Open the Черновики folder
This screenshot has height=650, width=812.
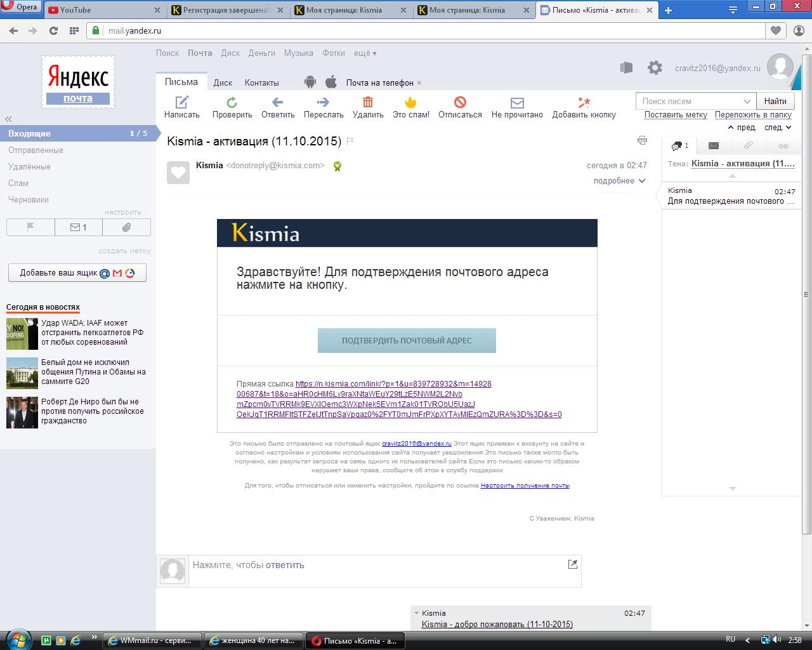(x=29, y=200)
